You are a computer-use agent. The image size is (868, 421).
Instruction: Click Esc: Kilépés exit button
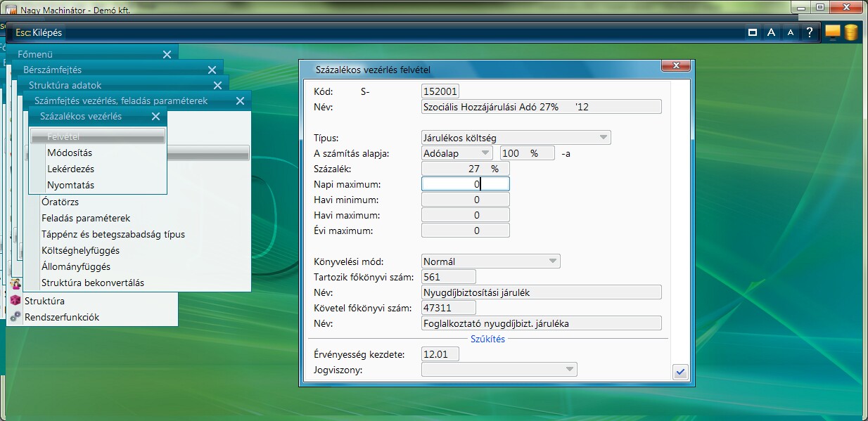pyautogui.click(x=39, y=33)
